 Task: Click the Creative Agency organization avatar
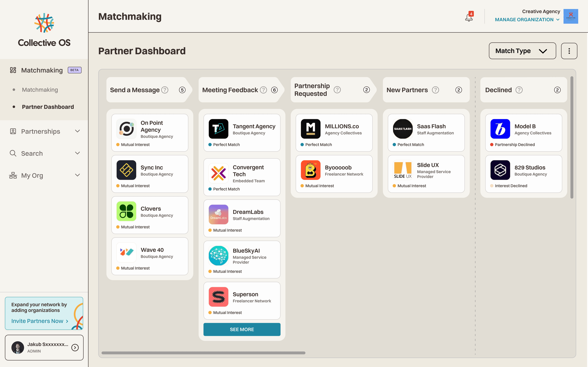571,16
